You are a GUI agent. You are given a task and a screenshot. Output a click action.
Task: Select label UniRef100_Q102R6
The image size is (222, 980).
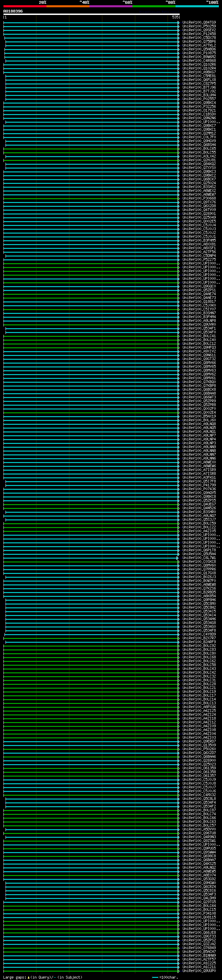[x=199, y=65]
